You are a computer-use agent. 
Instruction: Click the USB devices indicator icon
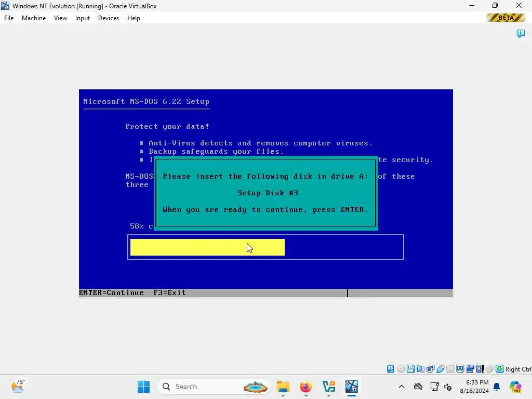point(441,369)
